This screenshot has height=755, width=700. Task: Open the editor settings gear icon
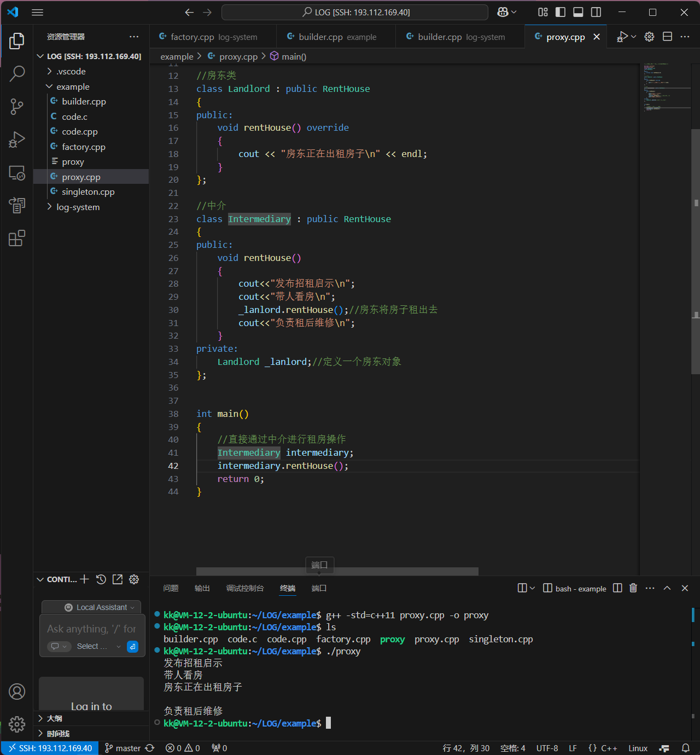(649, 37)
